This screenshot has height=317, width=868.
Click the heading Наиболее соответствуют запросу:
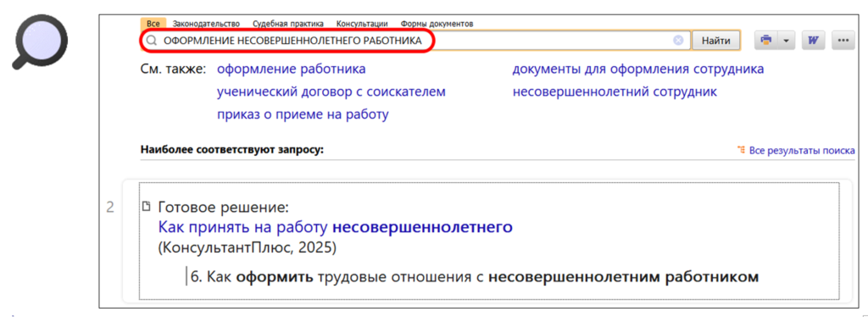[232, 149]
